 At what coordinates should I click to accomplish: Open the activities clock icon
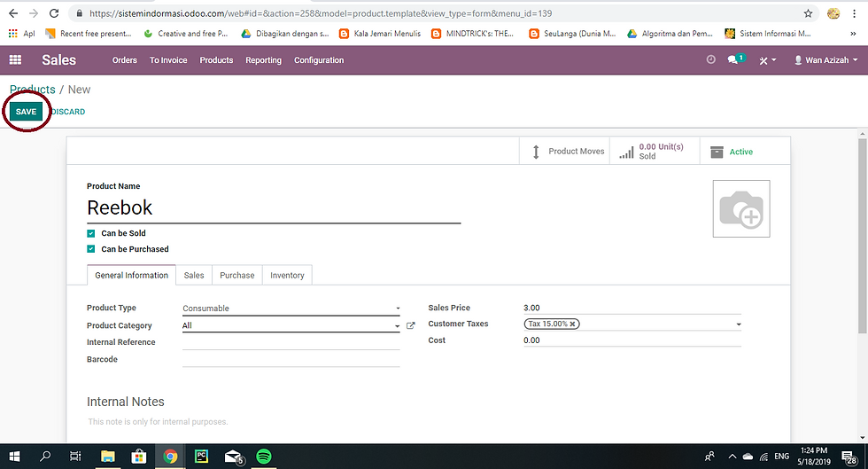[x=710, y=59]
